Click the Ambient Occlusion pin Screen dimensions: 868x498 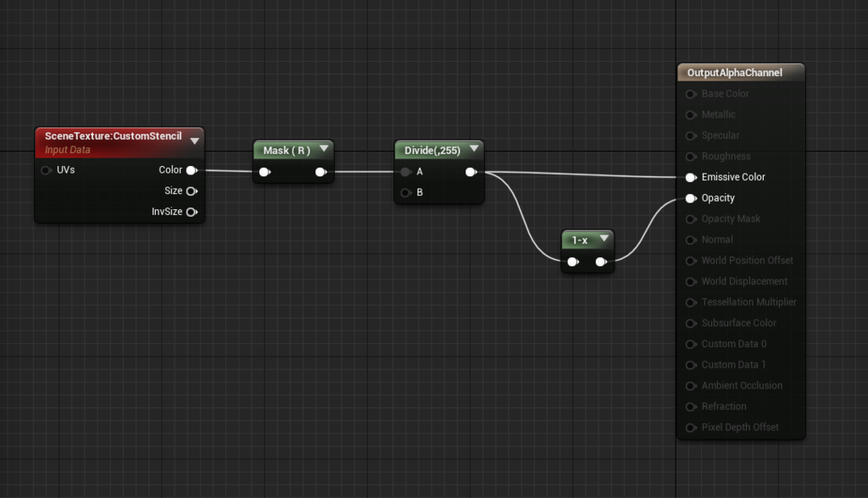691,385
